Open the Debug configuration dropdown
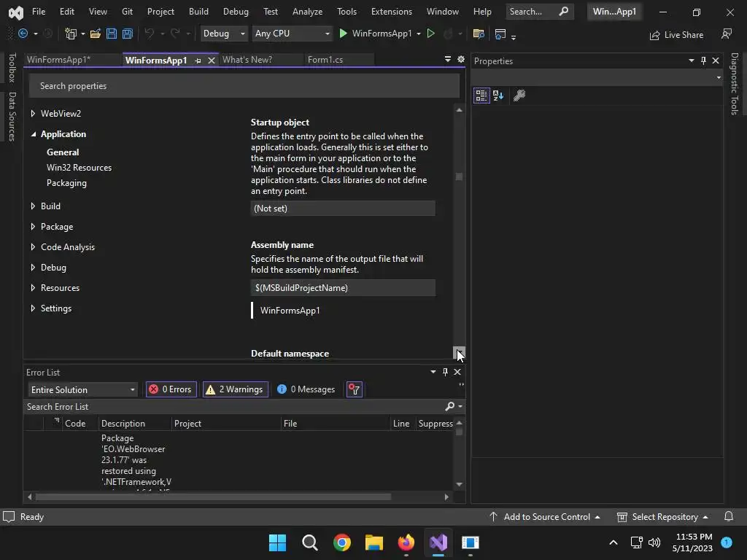 click(223, 34)
